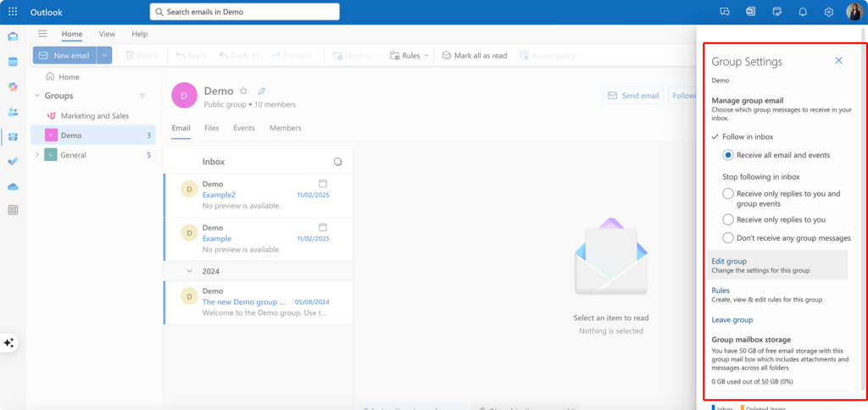868x410 pixels.
Task: Select Don't receive any group messages
Action: (x=728, y=238)
